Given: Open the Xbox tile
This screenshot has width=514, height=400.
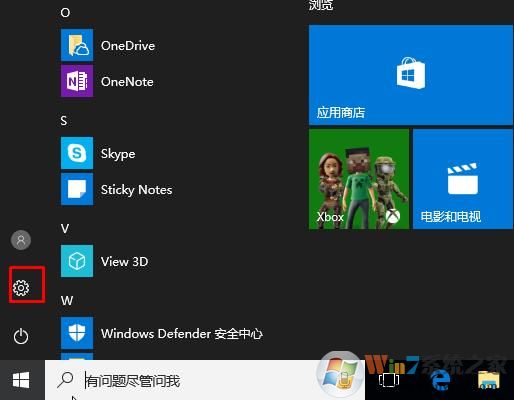Looking at the screenshot, I should [x=359, y=179].
